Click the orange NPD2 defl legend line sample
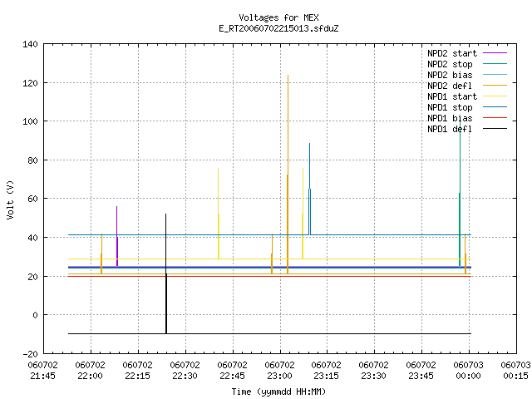Viewport: 532px width, 399px height. tap(495, 86)
